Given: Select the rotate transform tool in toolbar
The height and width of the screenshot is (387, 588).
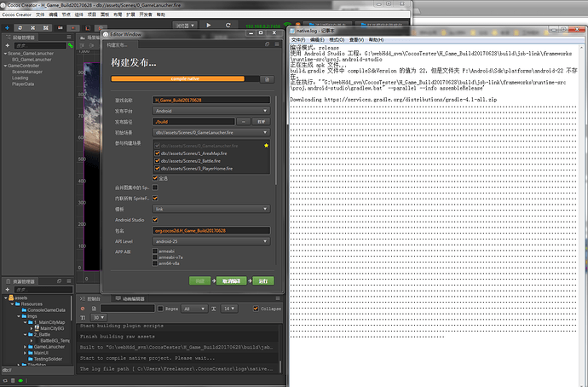Looking at the screenshot, I should (x=20, y=28).
